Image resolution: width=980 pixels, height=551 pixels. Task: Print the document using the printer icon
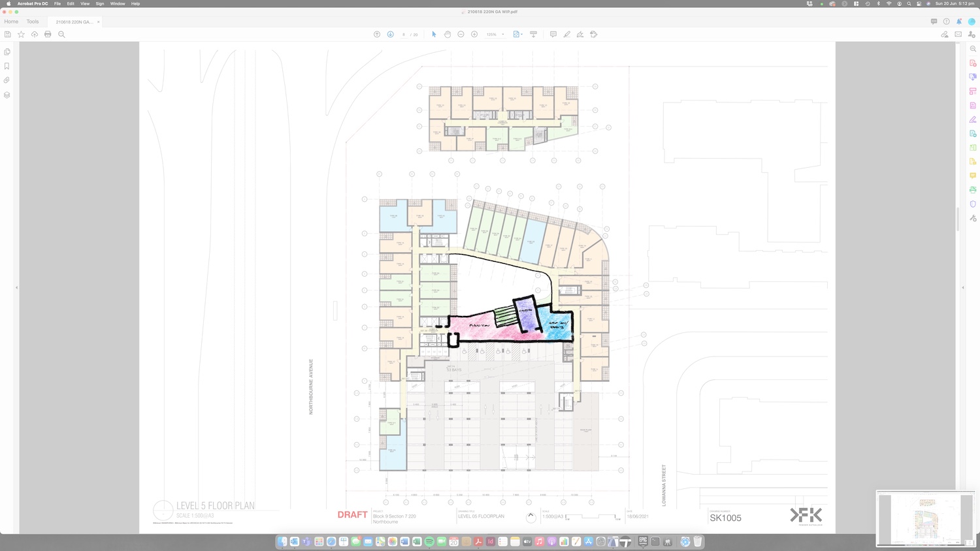coord(48,35)
